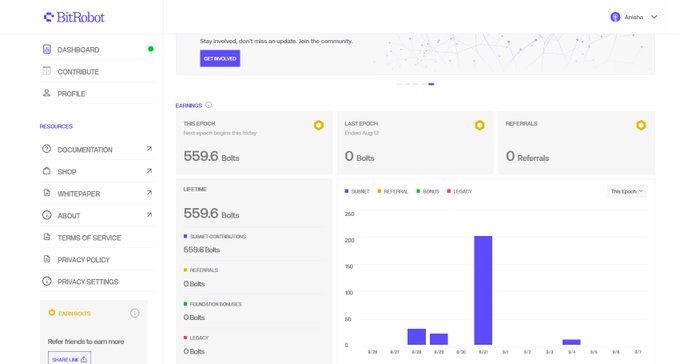The width and height of the screenshot is (680, 364).
Task: Click external-link arrow next to Shop
Action: click(x=149, y=171)
